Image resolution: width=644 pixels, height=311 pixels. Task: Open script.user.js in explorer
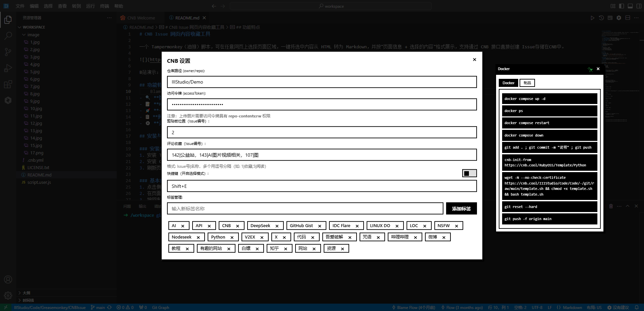39,182
